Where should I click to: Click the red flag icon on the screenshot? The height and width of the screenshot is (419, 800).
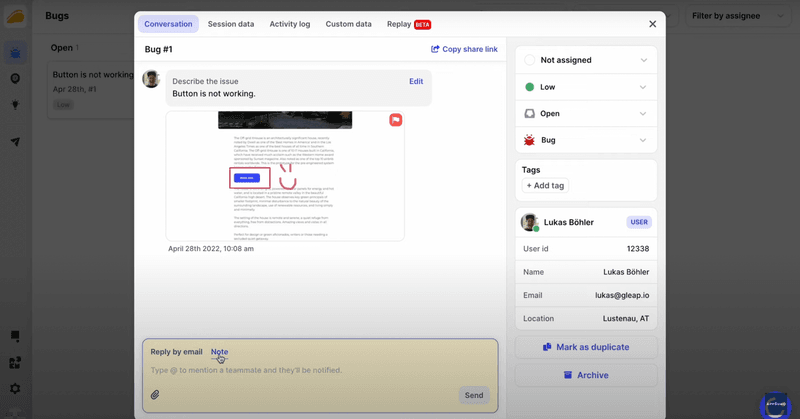point(395,120)
